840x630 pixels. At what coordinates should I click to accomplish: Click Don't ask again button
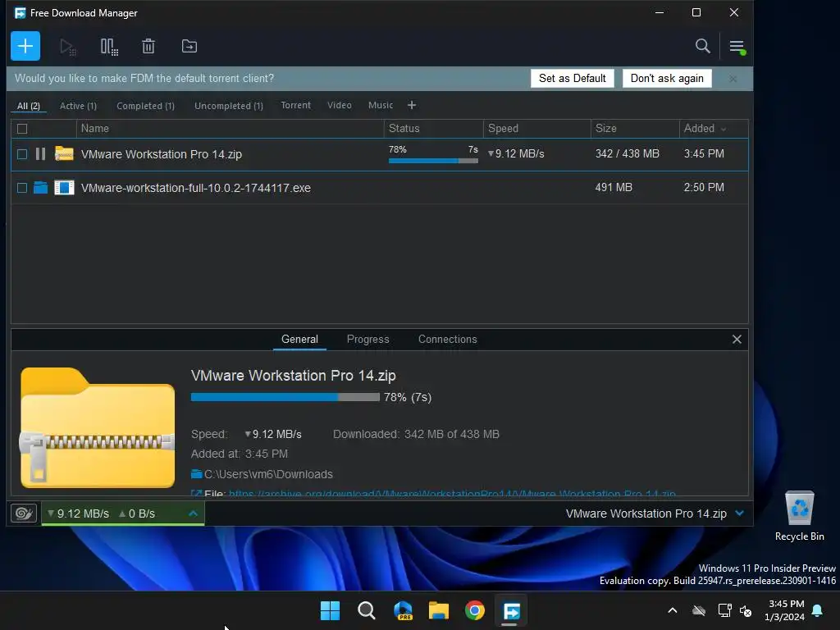tap(667, 78)
